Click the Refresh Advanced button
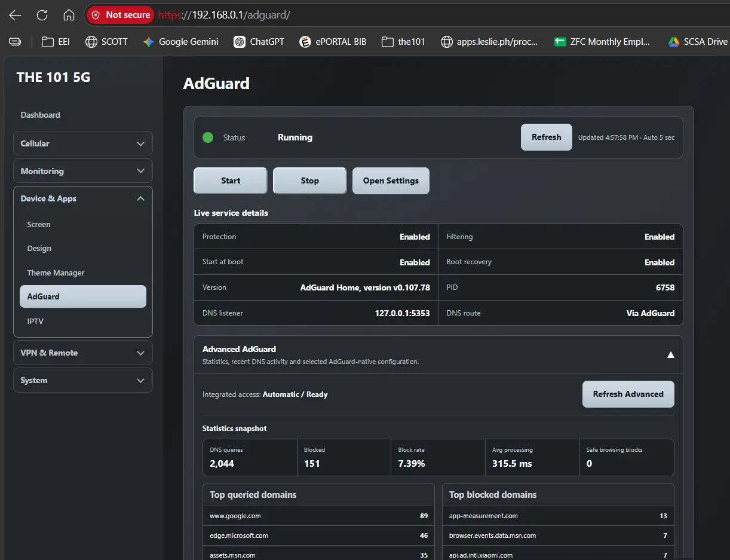This screenshot has width=730, height=560. tap(628, 394)
